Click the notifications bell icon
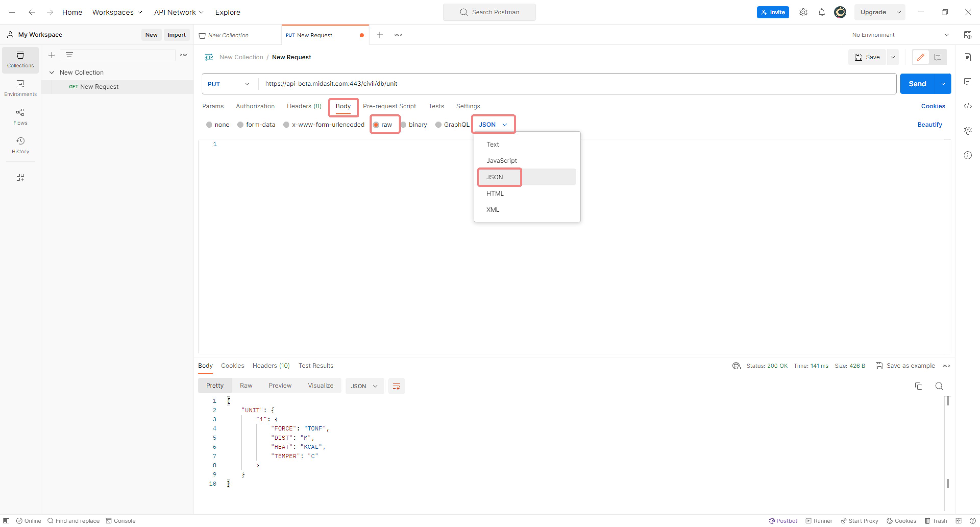 click(x=821, y=12)
